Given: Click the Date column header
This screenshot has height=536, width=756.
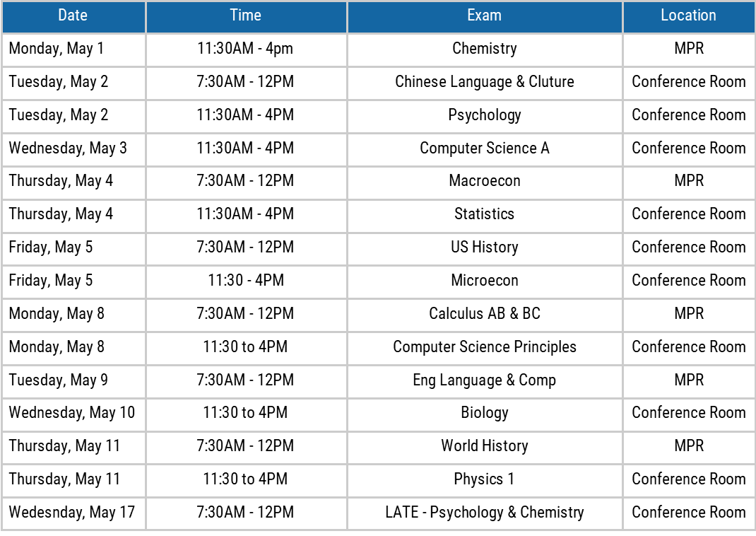Looking at the screenshot, I should coord(73,16).
